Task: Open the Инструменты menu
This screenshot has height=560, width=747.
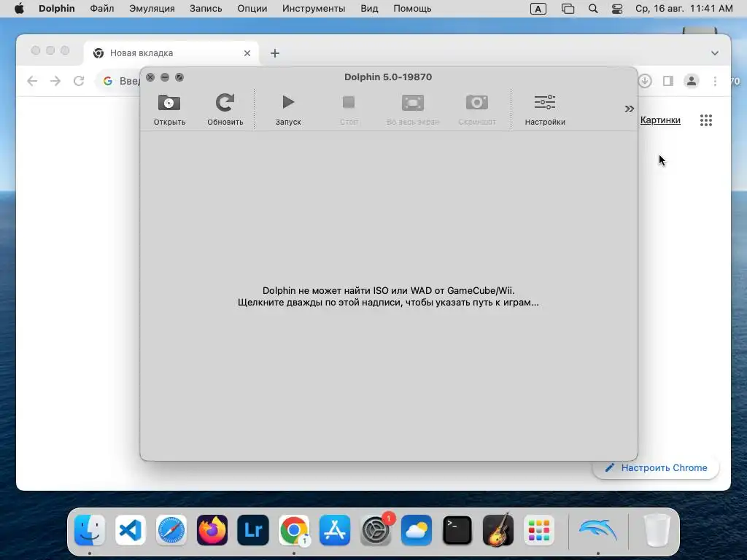Action: (314, 9)
